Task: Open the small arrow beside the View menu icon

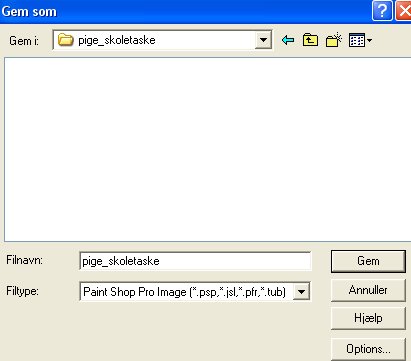Action: click(369, 41)
